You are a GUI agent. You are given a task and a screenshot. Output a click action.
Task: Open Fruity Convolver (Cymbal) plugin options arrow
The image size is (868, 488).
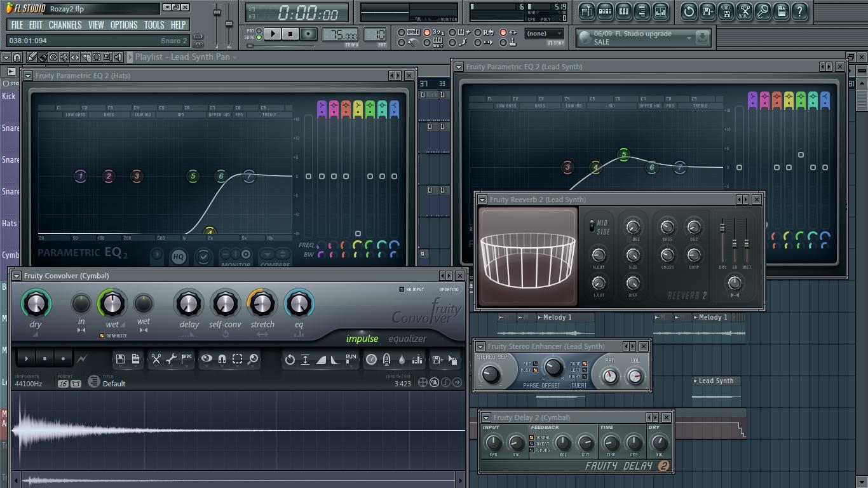pos(15,276)
